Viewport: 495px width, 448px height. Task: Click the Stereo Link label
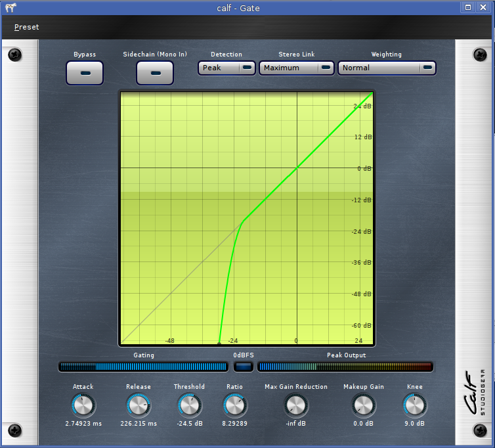tap(297, 55)
